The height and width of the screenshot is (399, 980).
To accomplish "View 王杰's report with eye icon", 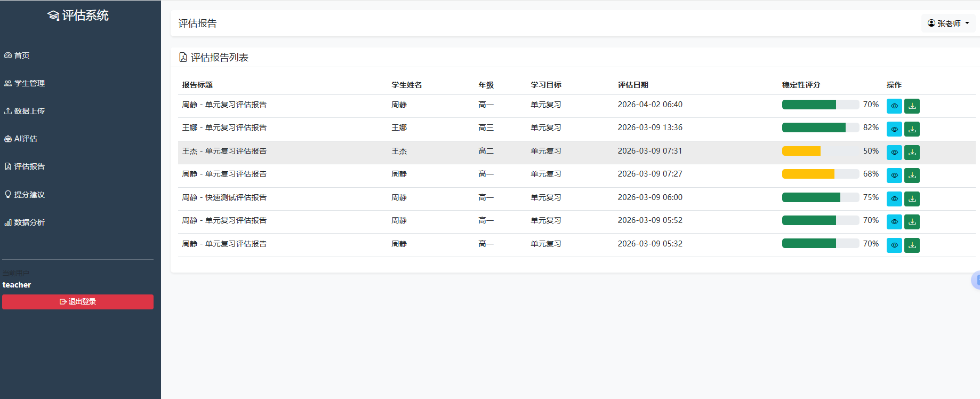I will pos(894,153).
